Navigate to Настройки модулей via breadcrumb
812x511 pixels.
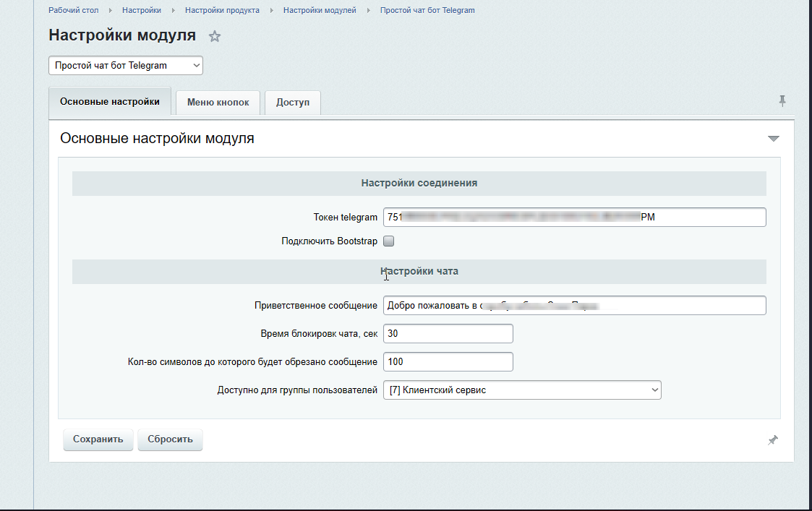(320, 10)
